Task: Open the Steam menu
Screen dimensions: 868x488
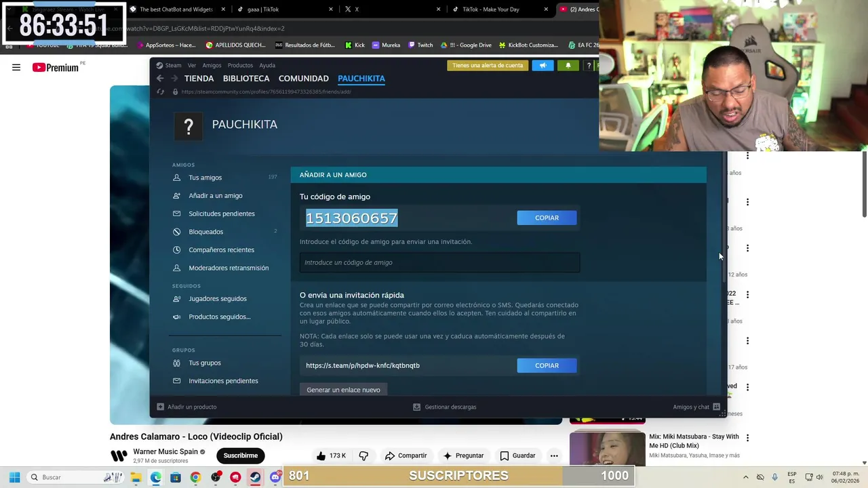Action: 169,65
